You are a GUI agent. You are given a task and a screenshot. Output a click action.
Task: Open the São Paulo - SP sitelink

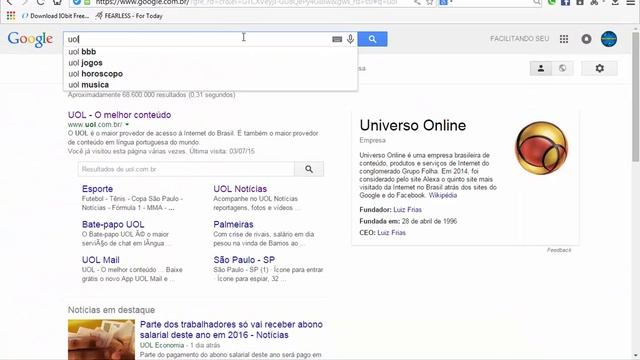point(244,260)
